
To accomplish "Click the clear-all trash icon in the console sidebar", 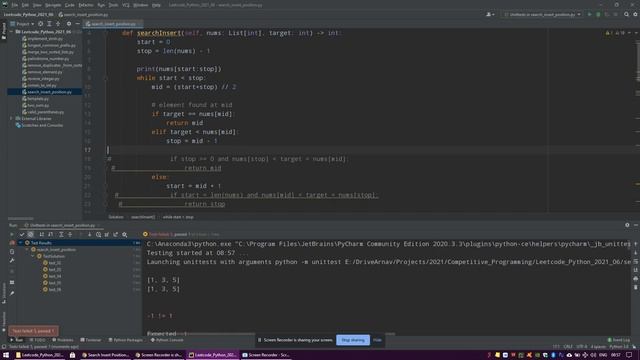I will coord(636,287).
